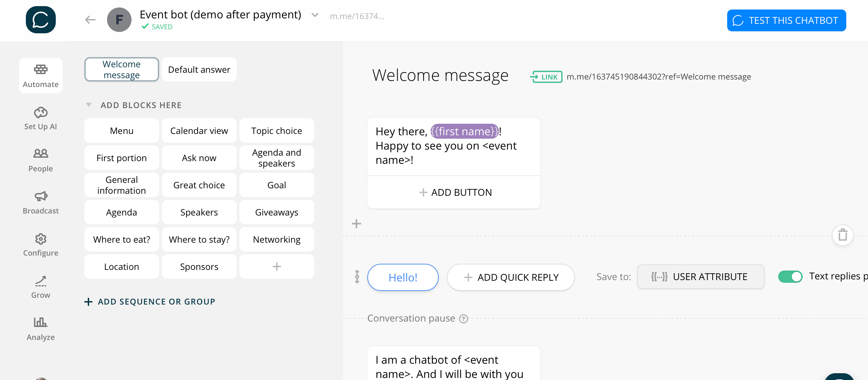Open the Configure settings section
868x380 pixels.
tap(40, 244)
